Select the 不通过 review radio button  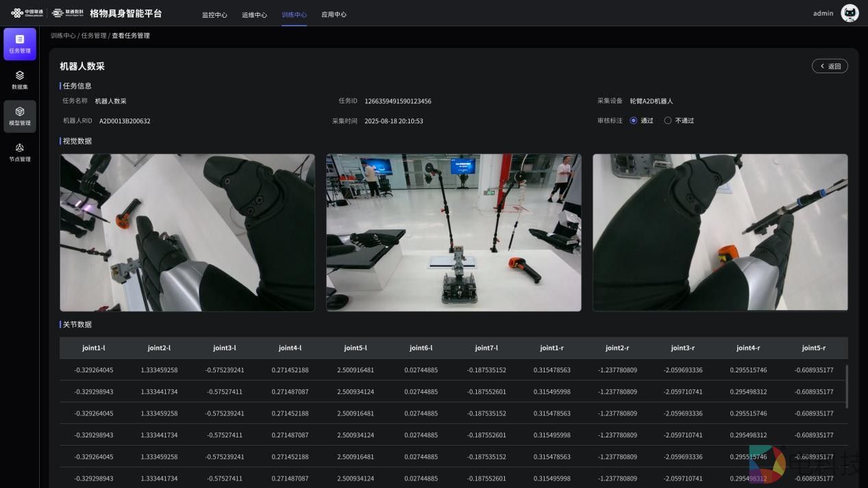pos(668,120)
